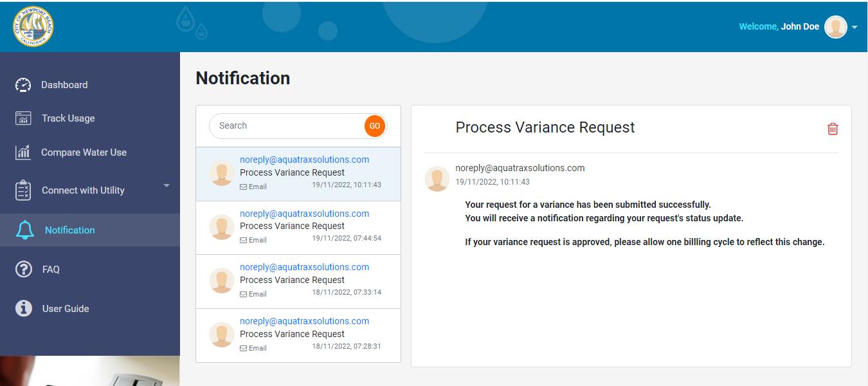Click the User Guide info icon
This screenshot has width=868, height=386.
23,308
